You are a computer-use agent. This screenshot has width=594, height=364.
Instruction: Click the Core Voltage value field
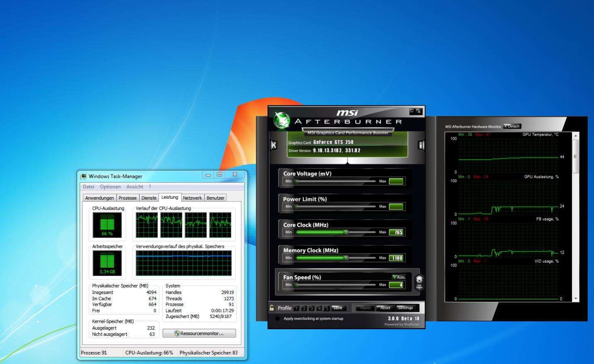[x=396, y=181]
